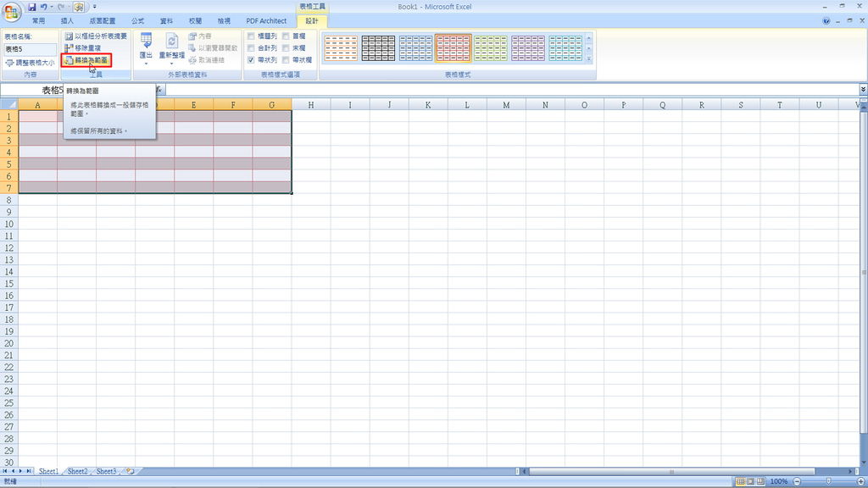The image size is (868, 488).
Task: Click the table name field 表格5
Action: click(x=30, y=49)
